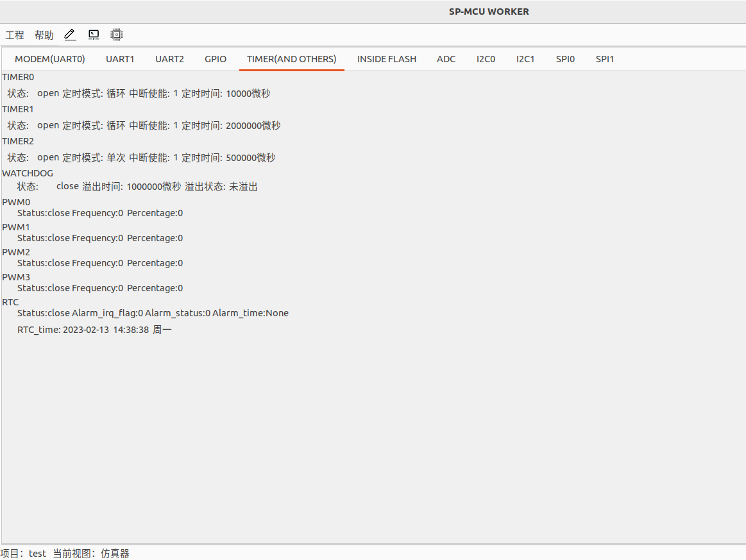This screenshot has height=560, width=746.
Task: Click the WATCHDOG overflow status line
Action: [137, 187]
